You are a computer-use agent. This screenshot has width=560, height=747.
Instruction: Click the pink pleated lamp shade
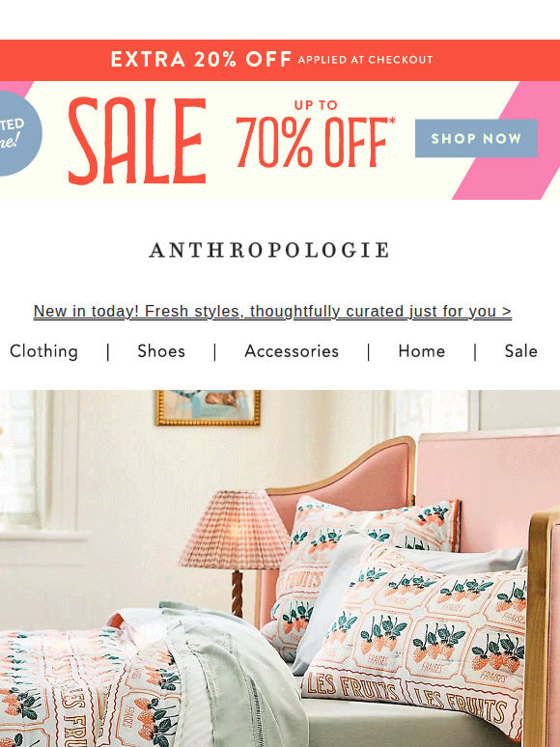235,530
